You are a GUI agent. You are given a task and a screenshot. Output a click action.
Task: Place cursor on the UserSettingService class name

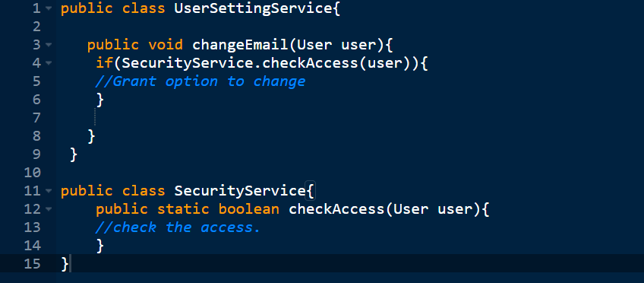pos(253,8)
